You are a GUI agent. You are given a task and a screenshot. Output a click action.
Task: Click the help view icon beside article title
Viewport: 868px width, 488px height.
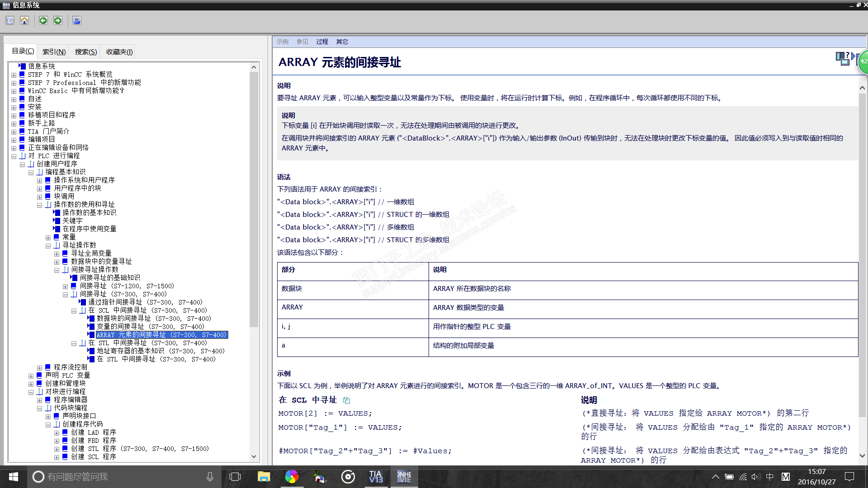pos(843,59)
